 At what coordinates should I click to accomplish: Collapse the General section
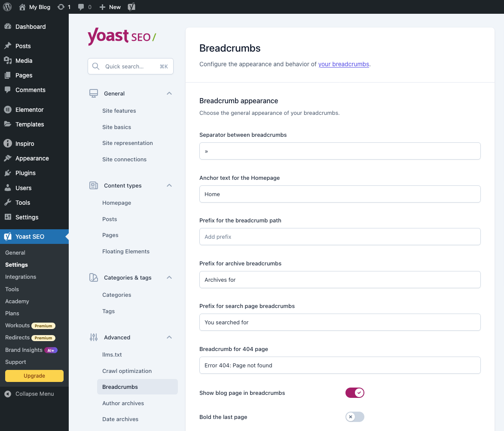169,93
